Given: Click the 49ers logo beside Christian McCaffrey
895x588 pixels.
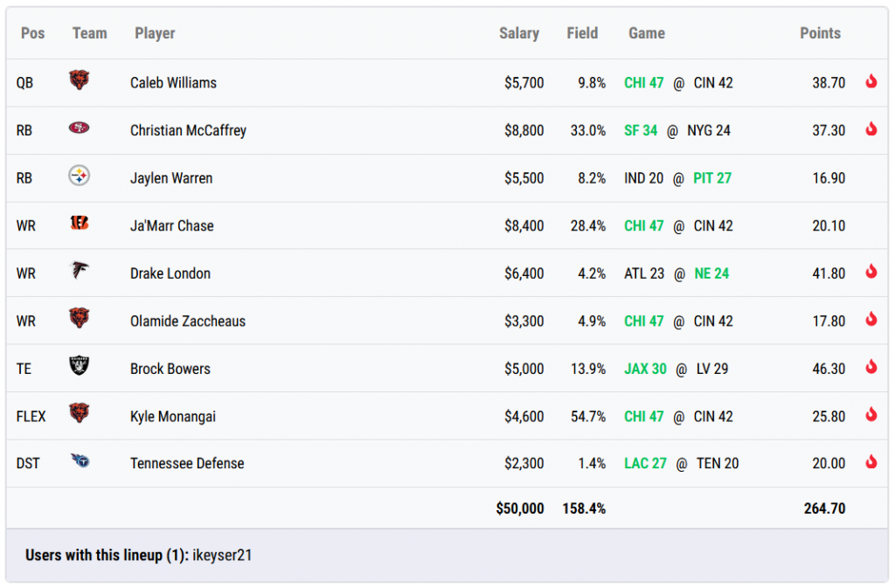Looking at the screenshot, I should (80, 129).
